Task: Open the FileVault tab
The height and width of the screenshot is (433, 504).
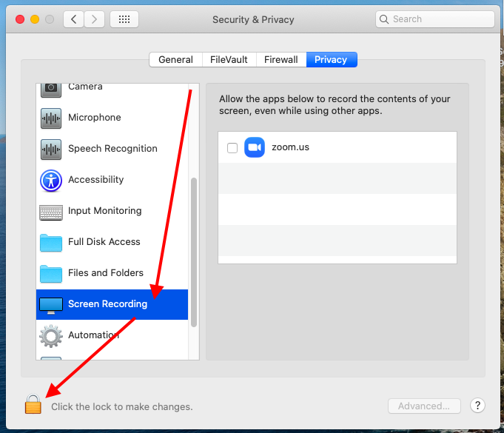Action: click(229, 60)
